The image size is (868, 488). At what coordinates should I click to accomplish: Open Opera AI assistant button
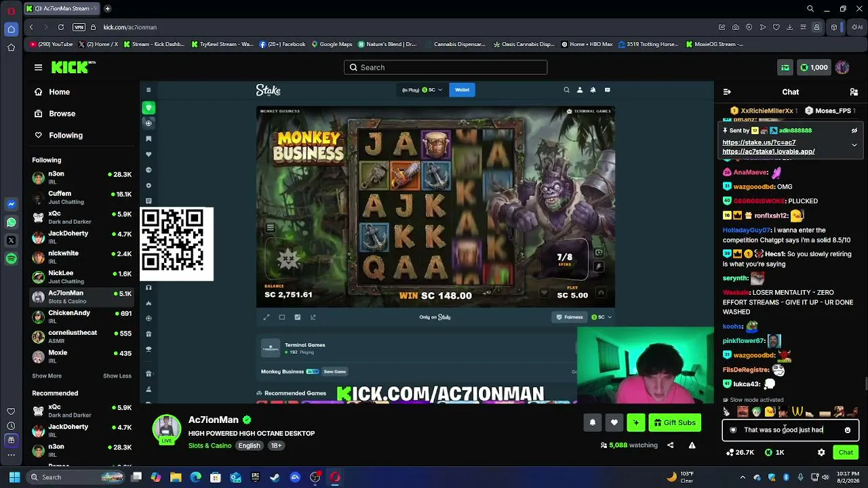[857, 27]
